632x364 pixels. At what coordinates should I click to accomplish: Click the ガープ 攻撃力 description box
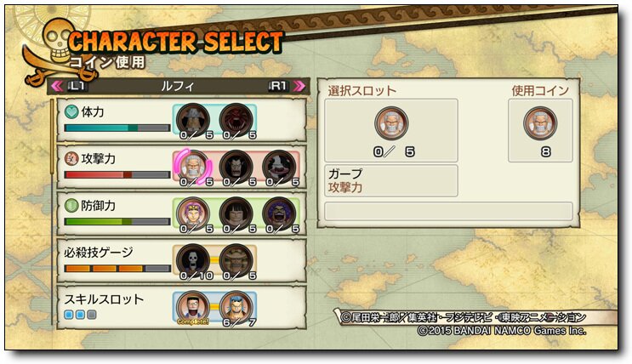point(391,180)
